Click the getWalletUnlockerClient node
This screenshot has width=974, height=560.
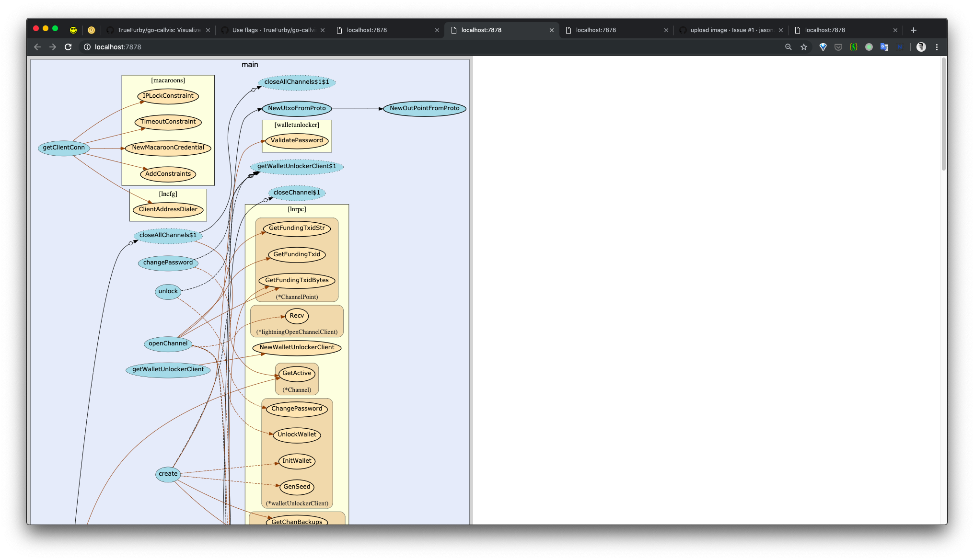[168, 369]
